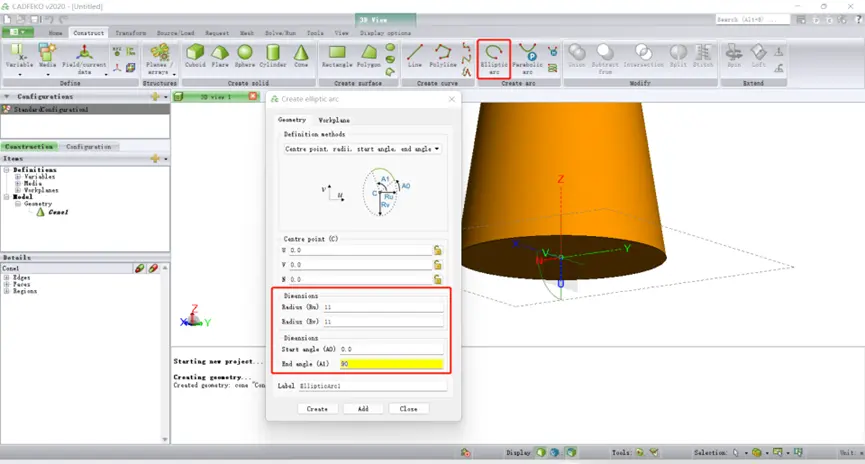Screen dimensions: 865x464
Task: Click the Subtract from tool
Action: [605, 58]
